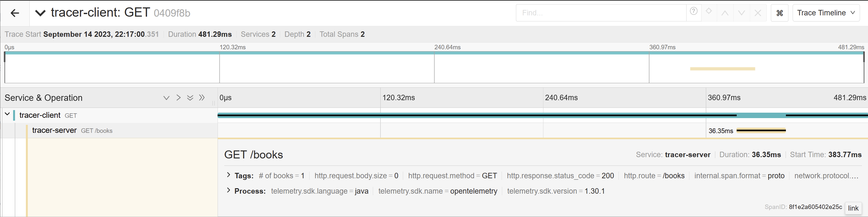
Task: Collapse the tracer-client GET span row
Action: 7,114
